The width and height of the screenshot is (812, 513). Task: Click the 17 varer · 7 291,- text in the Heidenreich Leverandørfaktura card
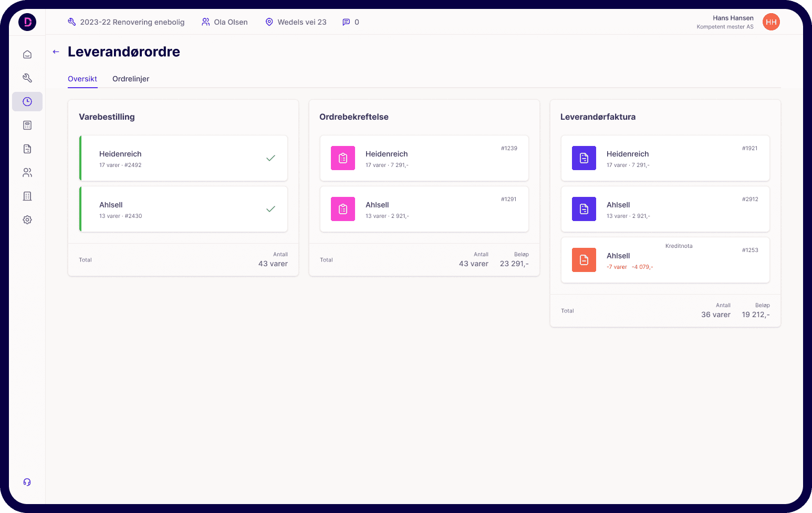click(x=628, y=165)
